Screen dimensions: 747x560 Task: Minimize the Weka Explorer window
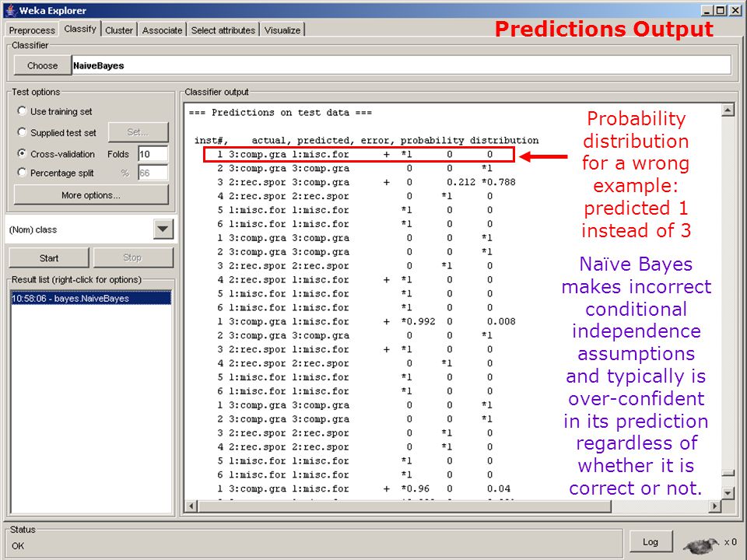tap(707, 10)
